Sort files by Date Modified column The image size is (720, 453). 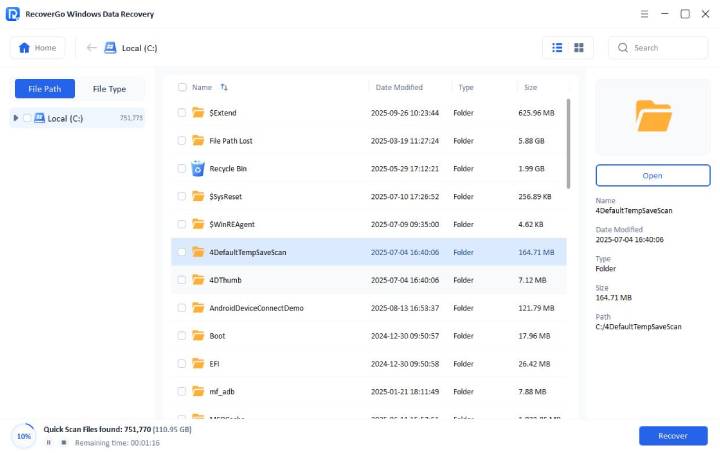399,88
